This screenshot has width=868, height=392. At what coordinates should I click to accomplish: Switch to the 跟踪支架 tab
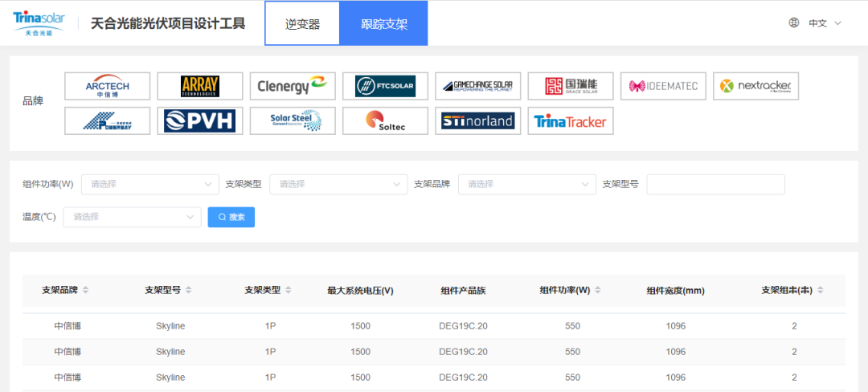tap(384, 24)
